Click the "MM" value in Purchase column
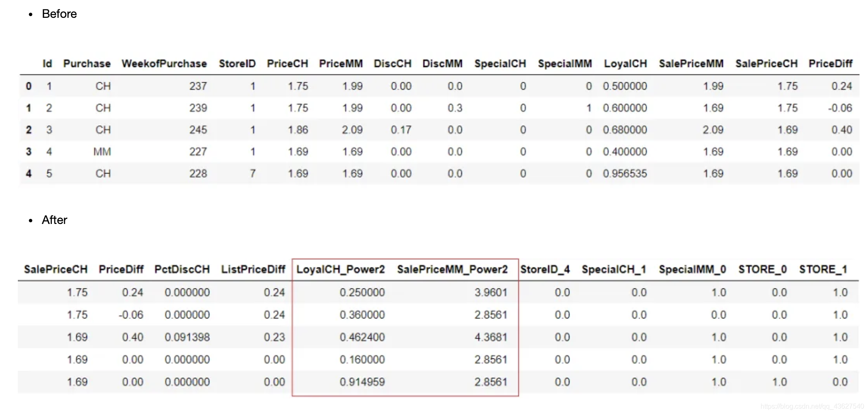This screenshot has height=414, width=868. point(102,152)
